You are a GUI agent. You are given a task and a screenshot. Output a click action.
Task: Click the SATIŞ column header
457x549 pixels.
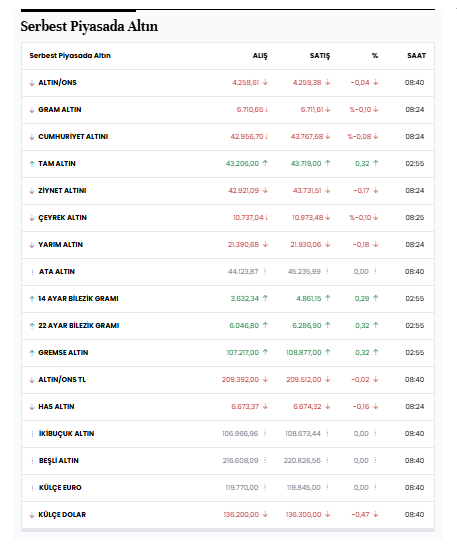[x=320, y=56]
